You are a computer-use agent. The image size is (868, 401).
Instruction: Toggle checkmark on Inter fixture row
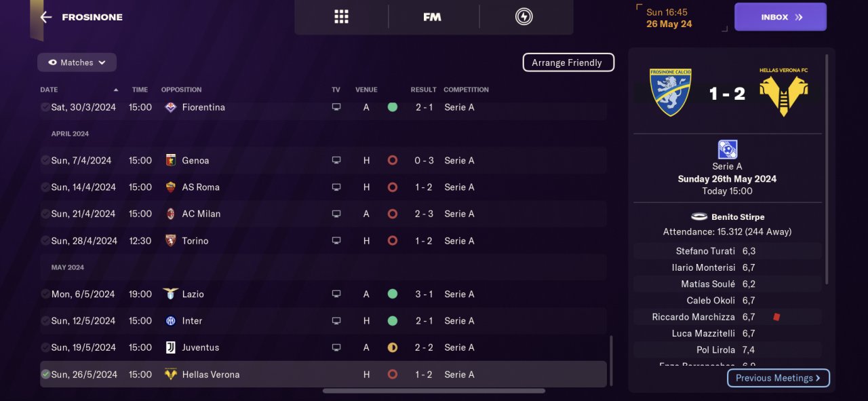tap(45, 321)
